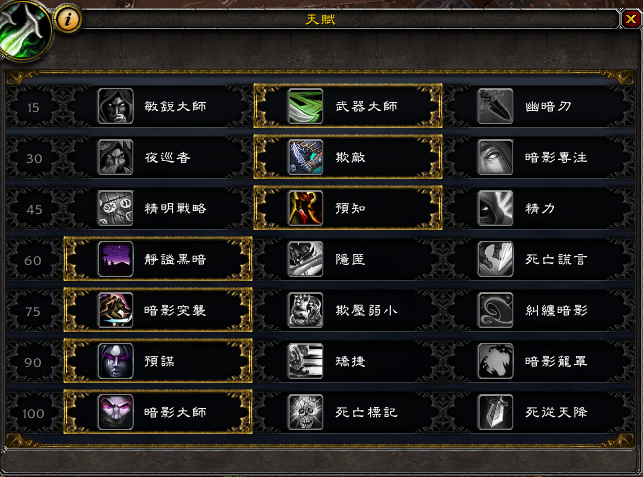The height and width of the screenshot is (477, 643).
Task: Choose the 矯捷 talent in row 90
Action: (x=348, y=361)
